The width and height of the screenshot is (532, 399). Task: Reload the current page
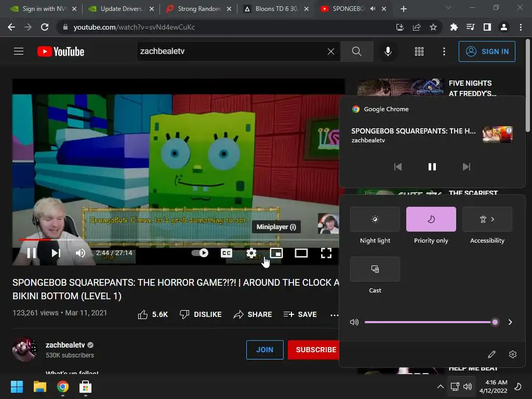point(45,27)
